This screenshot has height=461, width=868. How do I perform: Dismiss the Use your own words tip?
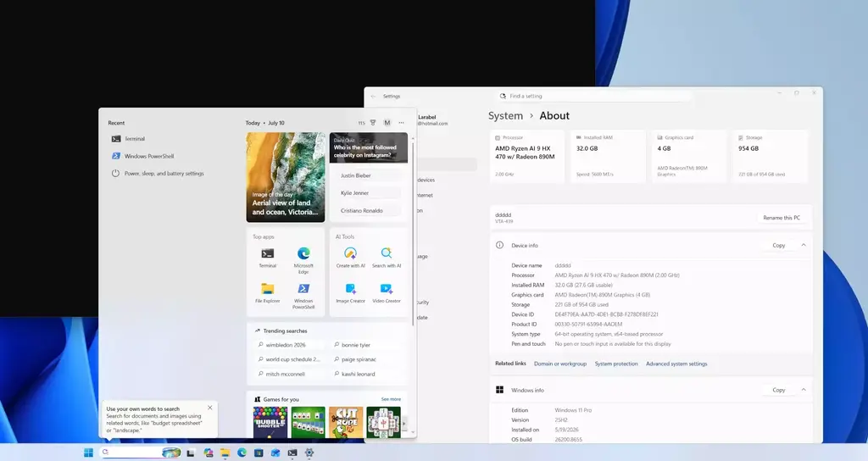point(210,408)
